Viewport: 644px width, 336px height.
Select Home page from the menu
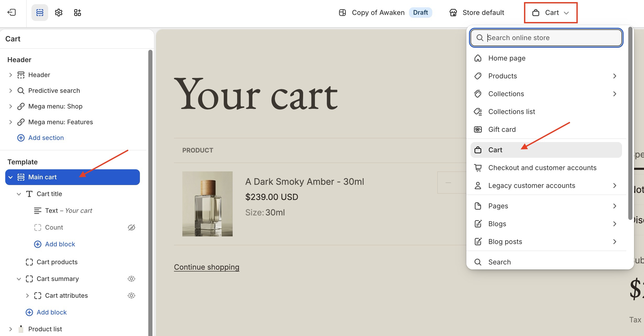546,58
